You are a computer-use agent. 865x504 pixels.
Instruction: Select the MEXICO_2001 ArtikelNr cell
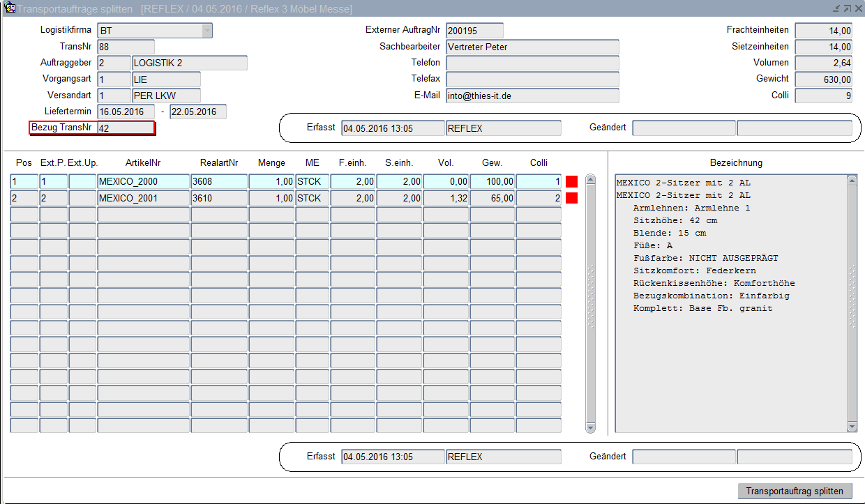[x=143, y=199]
